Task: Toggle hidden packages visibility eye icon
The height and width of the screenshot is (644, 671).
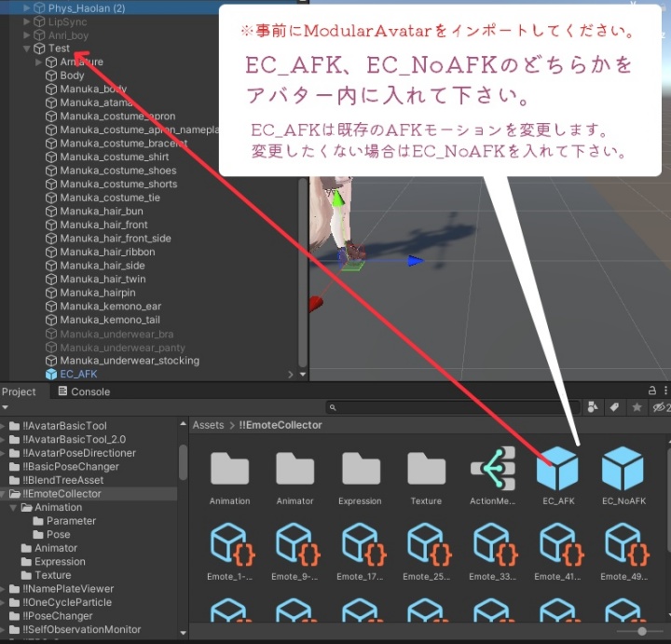Action: click(660, 407)
